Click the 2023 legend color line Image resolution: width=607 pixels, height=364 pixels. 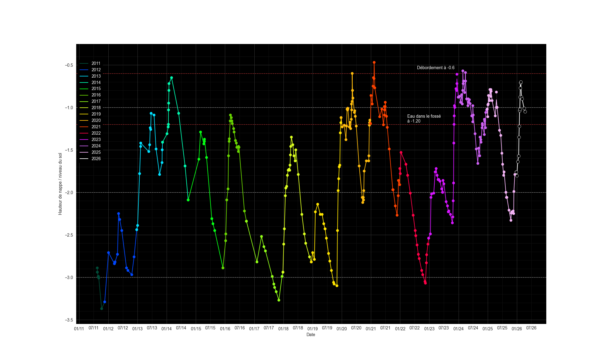point(84,140)
